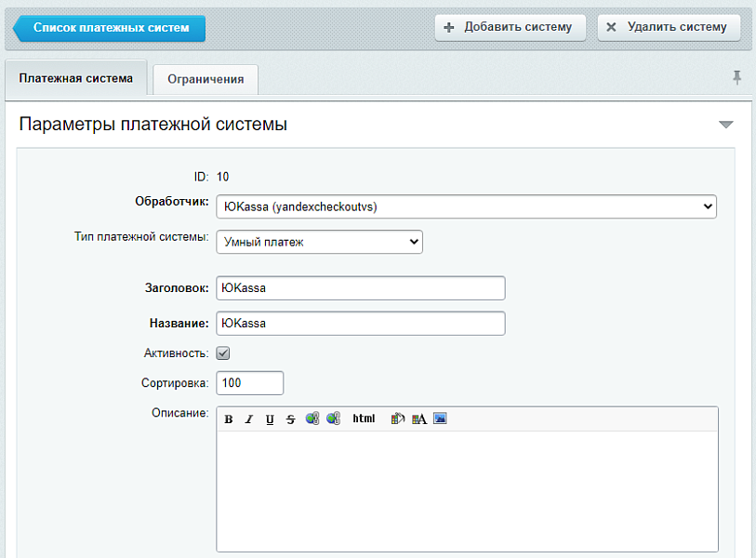This screenshot has width=756, height=558.
Task: Pin the tab panel with pin icon
Action: [737, 78]
